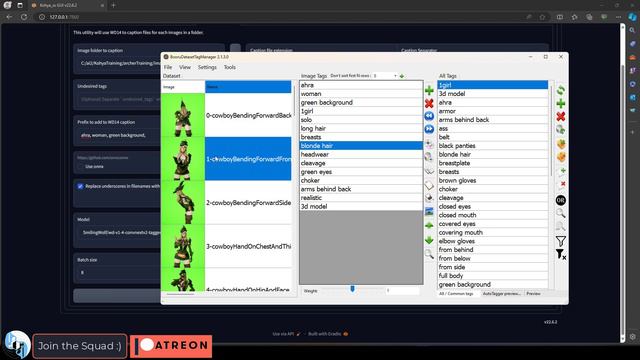Click the Name column header in Dataset
The width and height of the screenshot is (640, 360).
pos(248,87)
